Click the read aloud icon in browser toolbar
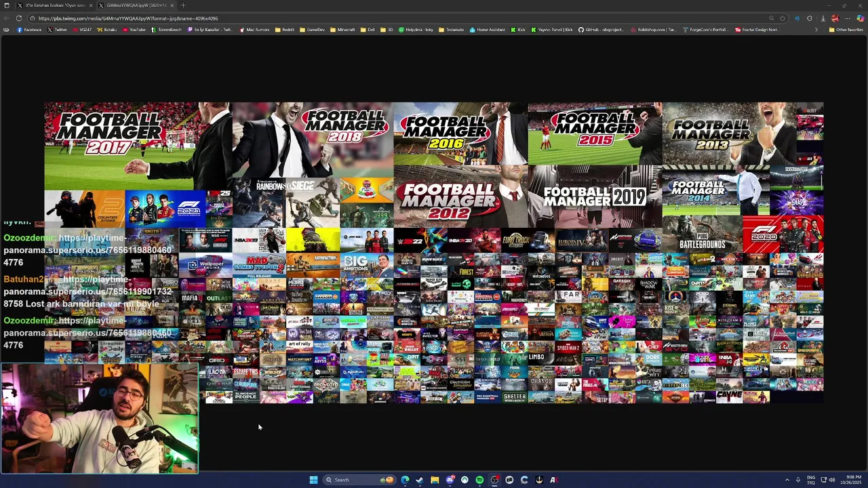Viewport: 868px width, 488px height. point(797,18)
